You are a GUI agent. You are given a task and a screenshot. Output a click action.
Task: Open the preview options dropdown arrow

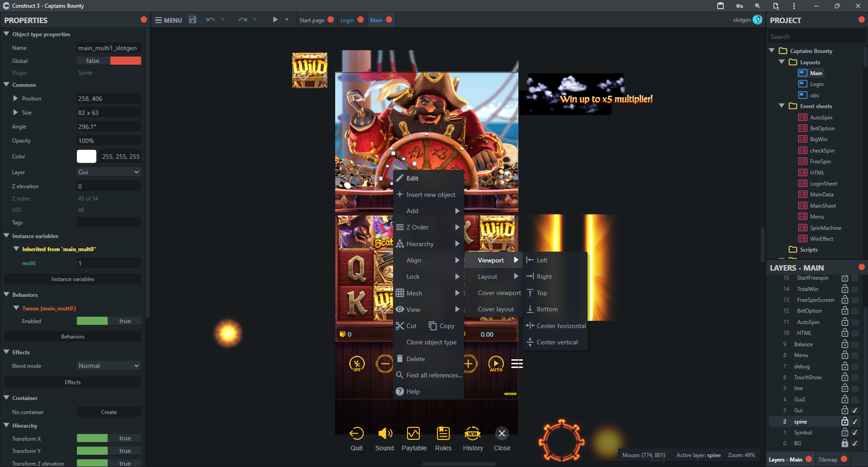click(x=287, y=19)
